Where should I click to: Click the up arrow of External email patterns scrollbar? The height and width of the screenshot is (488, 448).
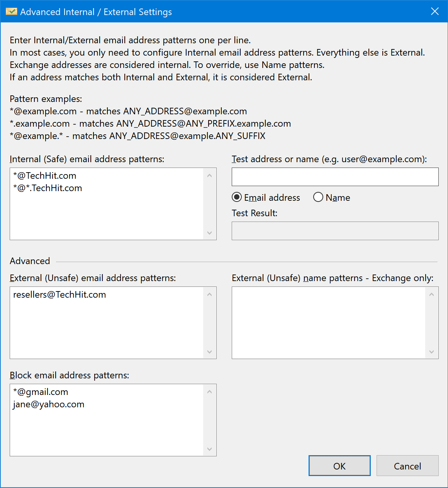[x=210, y=295]
